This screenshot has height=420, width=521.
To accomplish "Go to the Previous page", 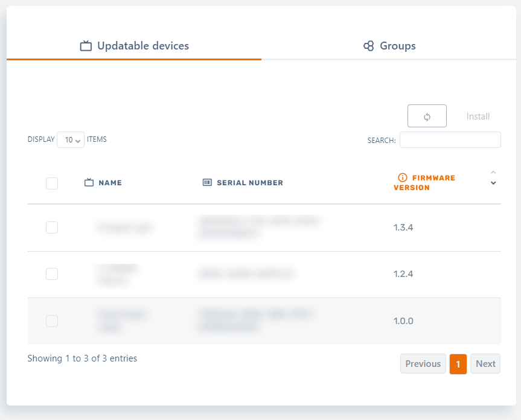I will tap(423, 364).
